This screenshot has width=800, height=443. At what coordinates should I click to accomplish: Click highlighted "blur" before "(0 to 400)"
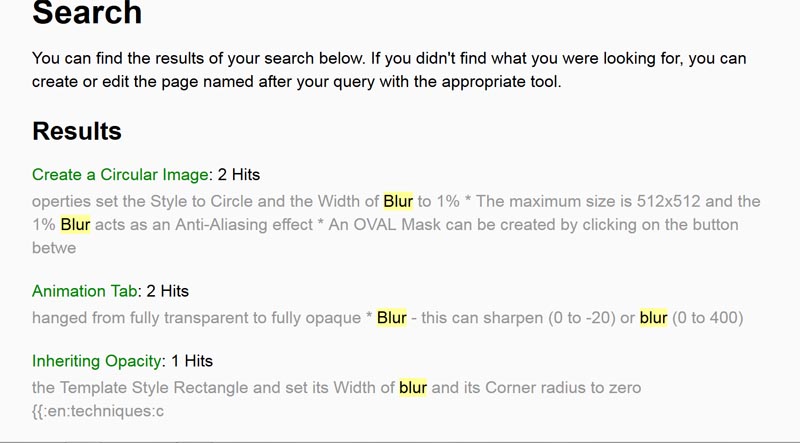654,318
